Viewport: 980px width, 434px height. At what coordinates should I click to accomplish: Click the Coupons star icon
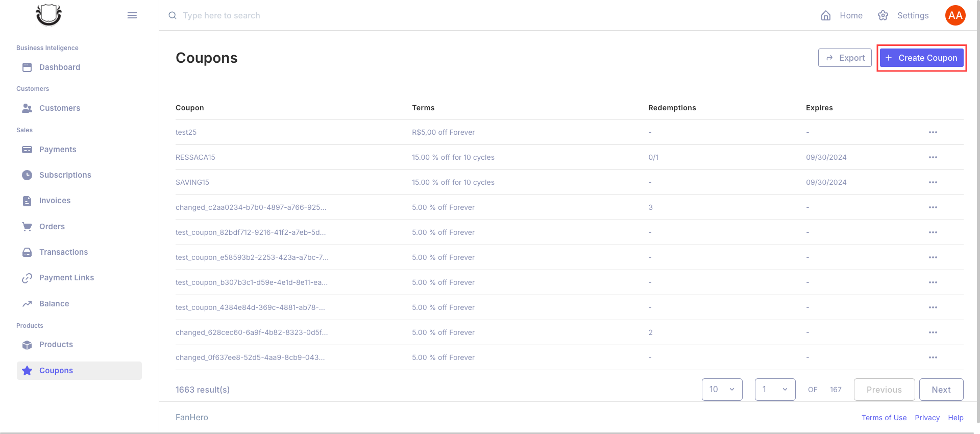[x=27, y=371]
